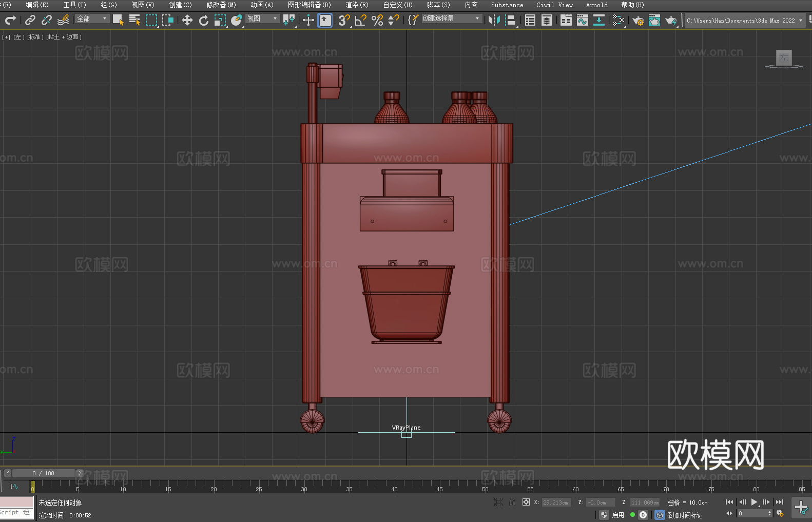
Task: Click Use Pivot Point Center button
Action: (x=289, y=20)
